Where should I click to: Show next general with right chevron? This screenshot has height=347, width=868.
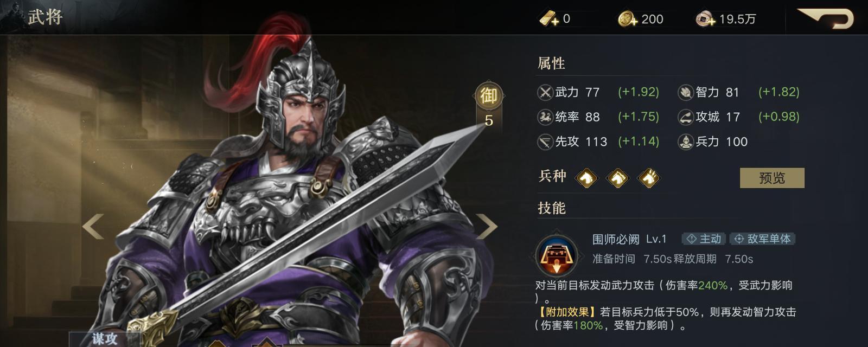(x=486, y=227)
